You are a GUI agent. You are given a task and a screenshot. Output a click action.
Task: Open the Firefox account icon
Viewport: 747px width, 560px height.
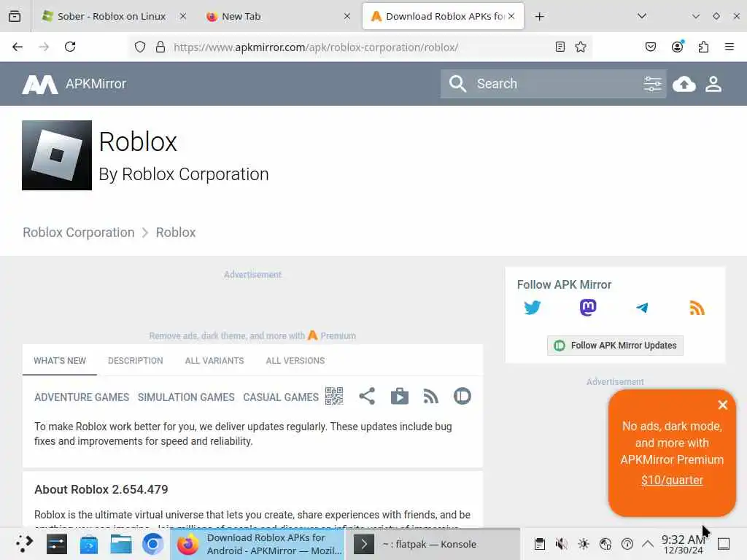678,47
